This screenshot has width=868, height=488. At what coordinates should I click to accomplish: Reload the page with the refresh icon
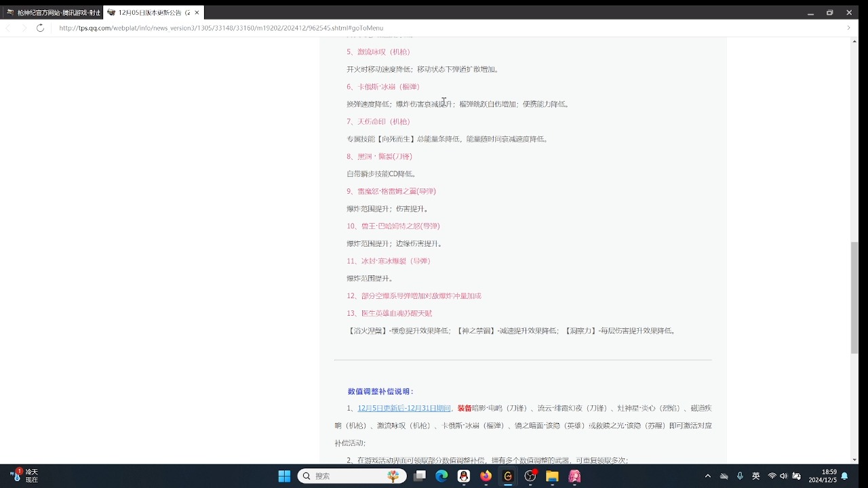[x=40, y=28]
